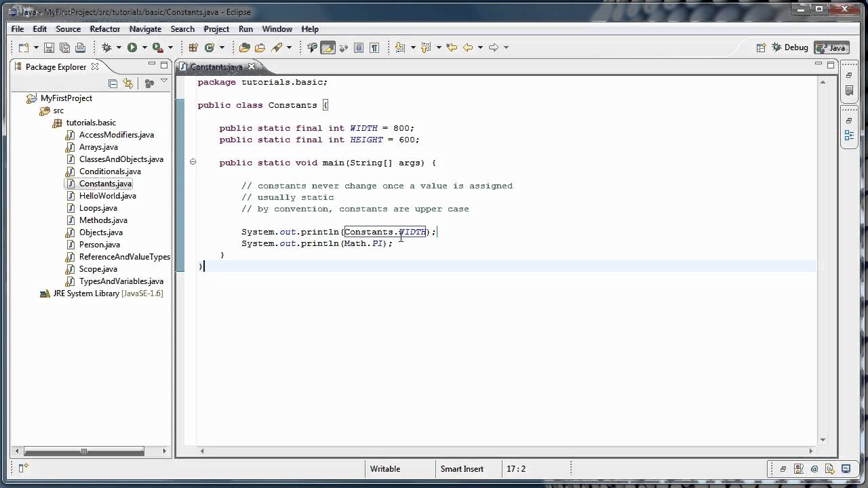Open the Package Explorer view menu triangle

coord(164,81)
